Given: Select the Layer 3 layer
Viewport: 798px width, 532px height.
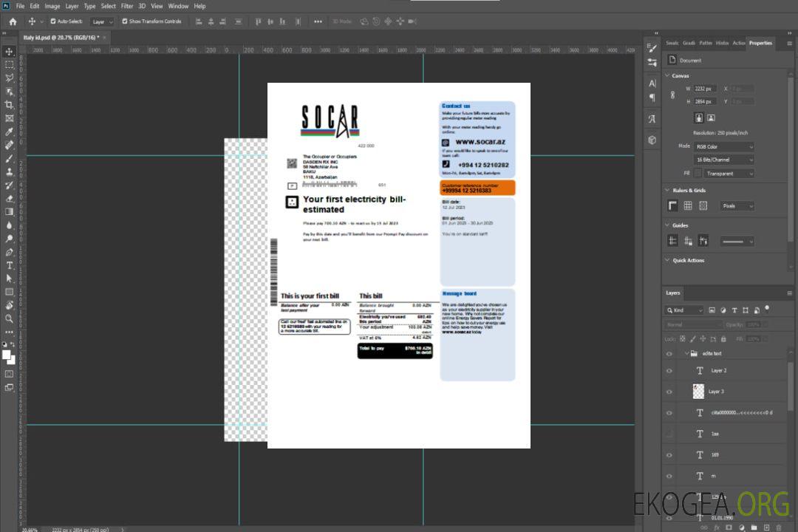Looking at the screenshot, I should 717,392.
